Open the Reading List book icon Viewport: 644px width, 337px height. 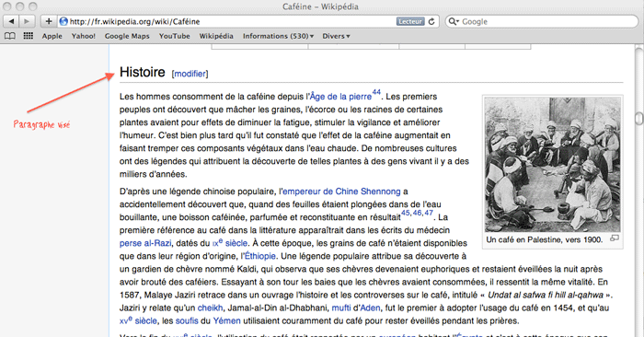tap(10, 36)
